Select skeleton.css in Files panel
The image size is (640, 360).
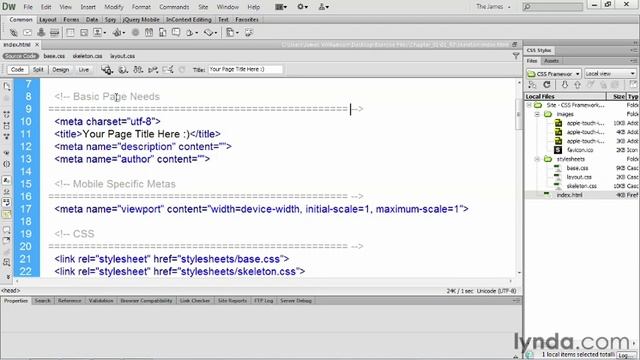point(581,186)
